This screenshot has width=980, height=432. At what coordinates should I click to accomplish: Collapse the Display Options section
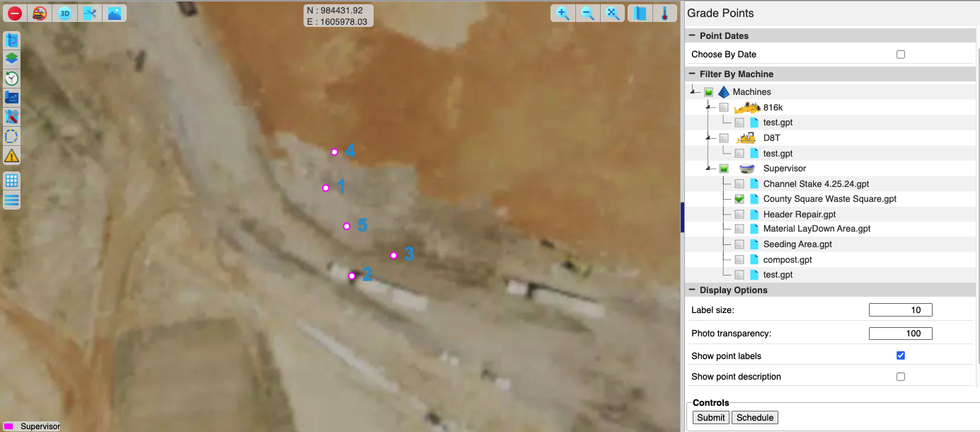(692, 290)
